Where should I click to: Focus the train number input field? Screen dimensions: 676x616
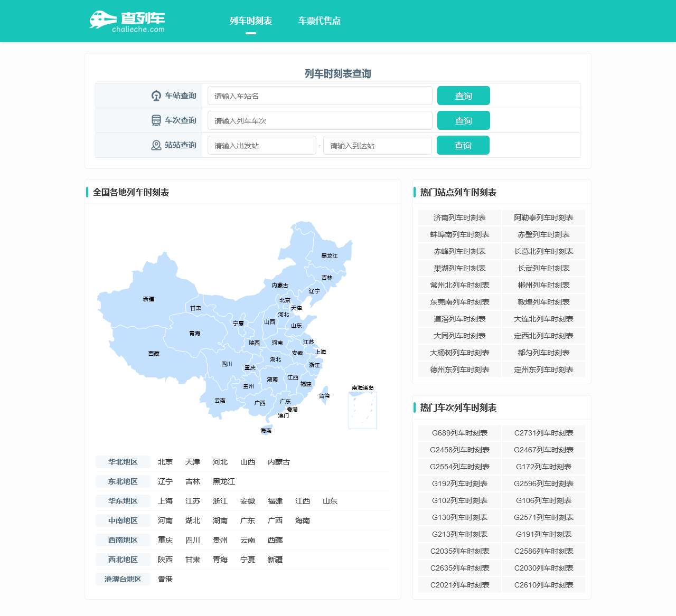tap(320, 120)
